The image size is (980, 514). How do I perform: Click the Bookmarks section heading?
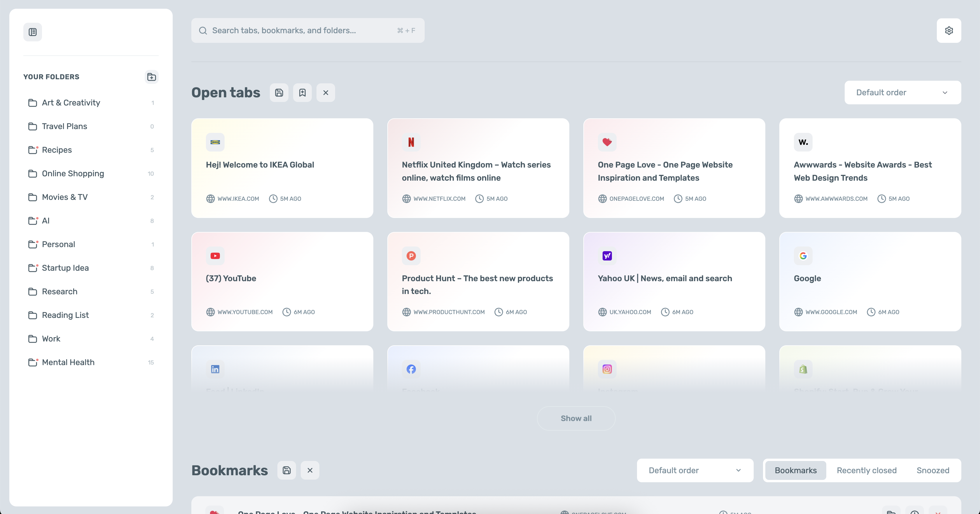[230, 470]
